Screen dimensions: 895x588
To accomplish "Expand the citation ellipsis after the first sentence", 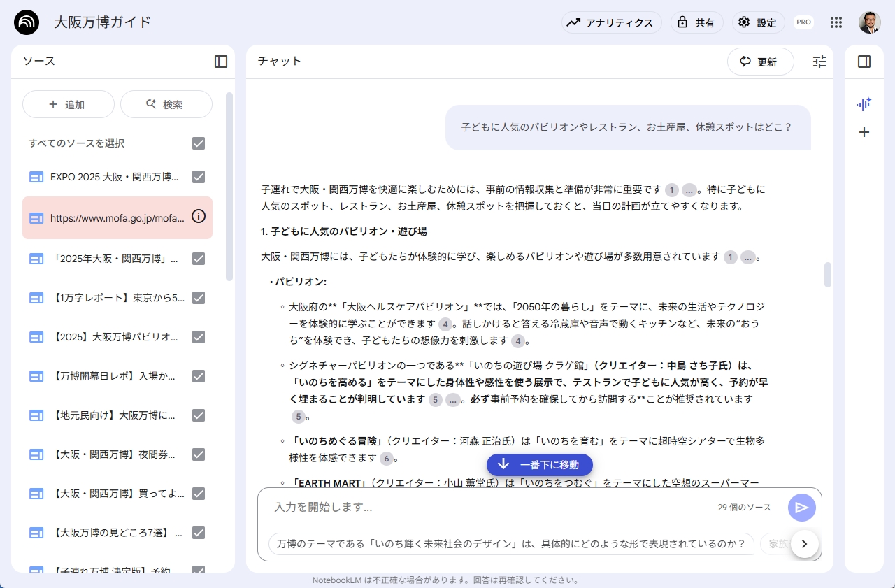I will click(x=689, y=190).
